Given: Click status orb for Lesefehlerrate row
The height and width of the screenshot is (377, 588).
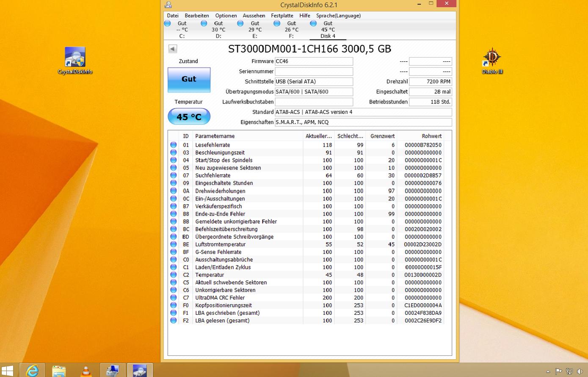Looking at the screenshot, I should [174, 145].
